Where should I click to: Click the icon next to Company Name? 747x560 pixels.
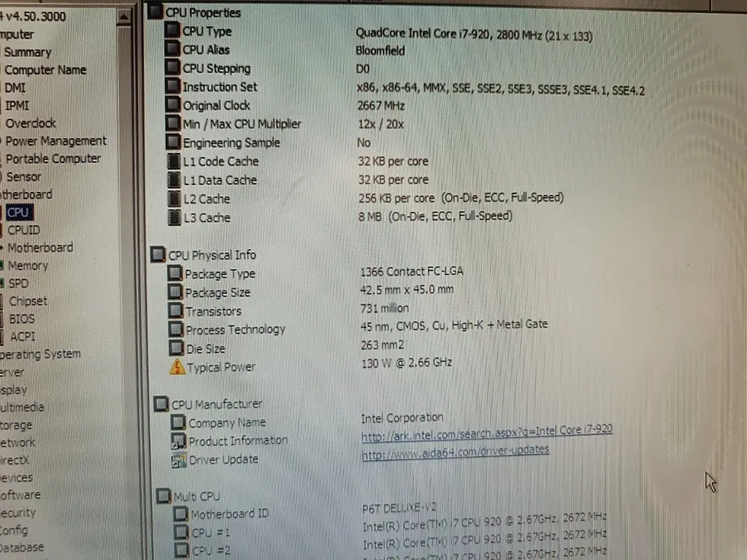click(178, 422)
